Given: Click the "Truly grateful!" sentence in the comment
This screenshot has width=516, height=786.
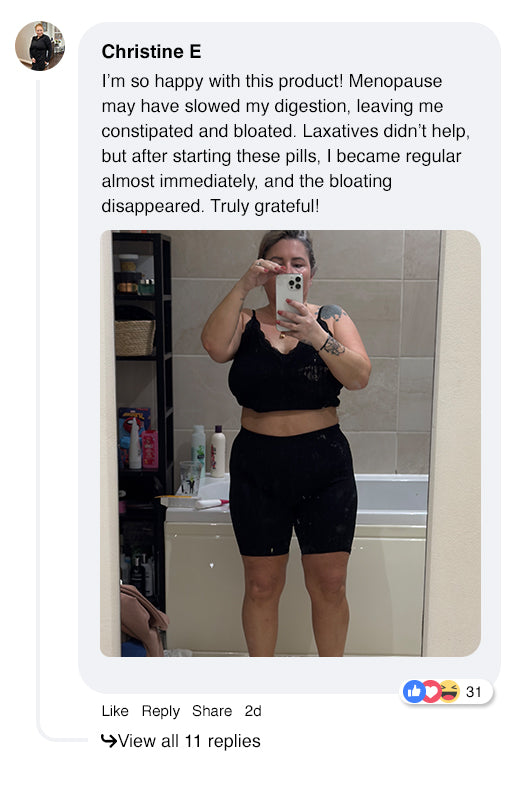Looking at the screenshot, I should pyautogui.click(x=264, y=206).
